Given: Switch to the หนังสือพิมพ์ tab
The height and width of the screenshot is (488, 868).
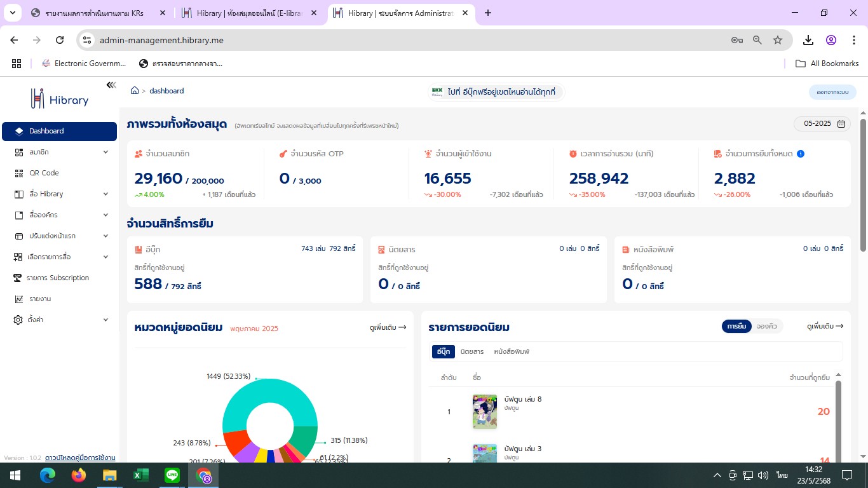Looking at the screenshot, I should 512,351.
